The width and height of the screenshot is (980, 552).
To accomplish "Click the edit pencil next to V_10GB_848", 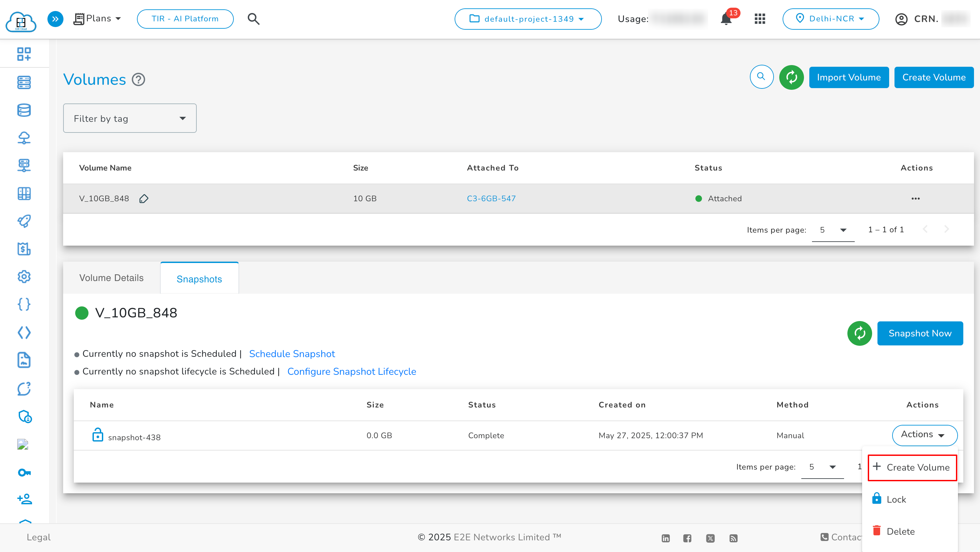I will (x=143, y=199).
